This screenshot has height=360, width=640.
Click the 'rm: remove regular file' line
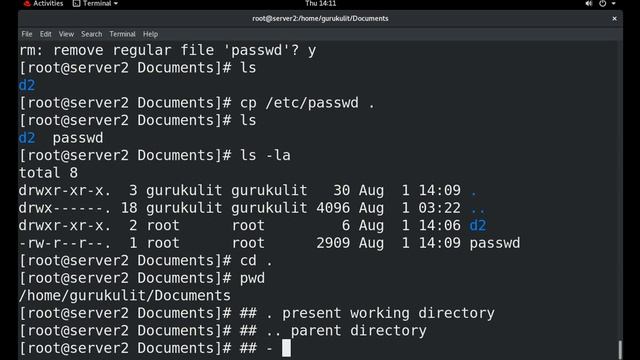167,50
